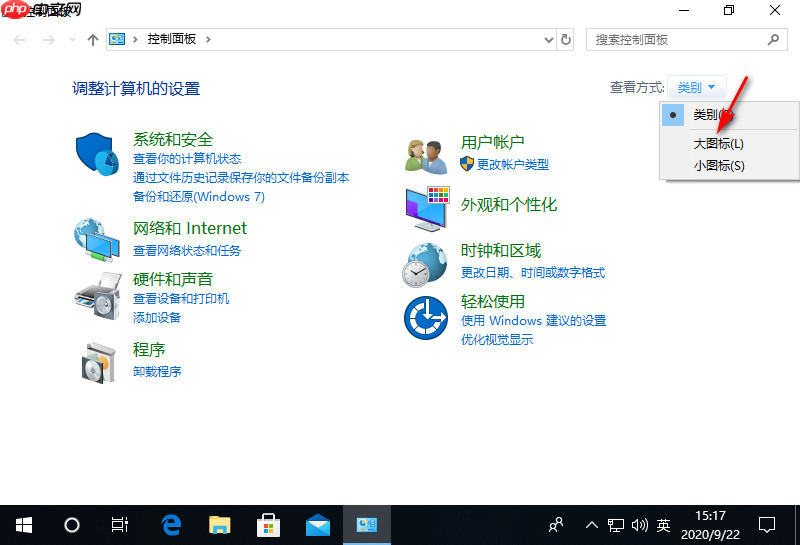The width and height of the screenshot is (800, 545).
Task: Open the 用户帐户 heading link
Action: point(492,142)
